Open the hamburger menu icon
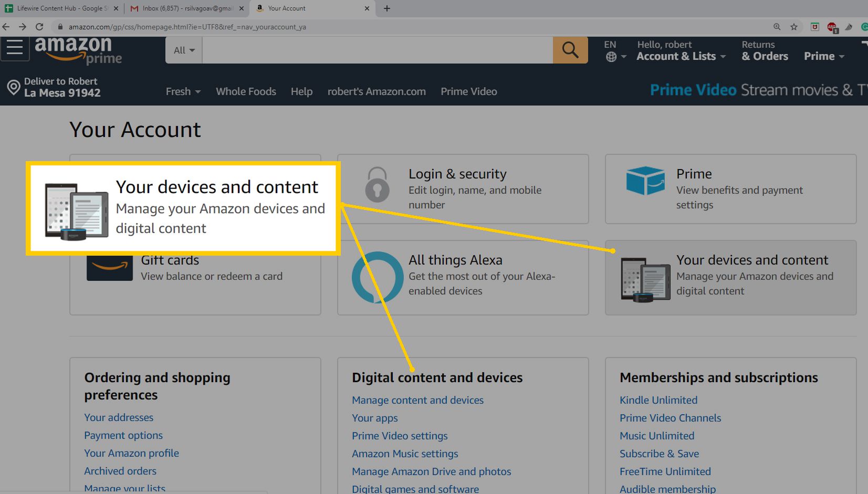This screenshot has height=494, width=868. click(x=15, y=48)
